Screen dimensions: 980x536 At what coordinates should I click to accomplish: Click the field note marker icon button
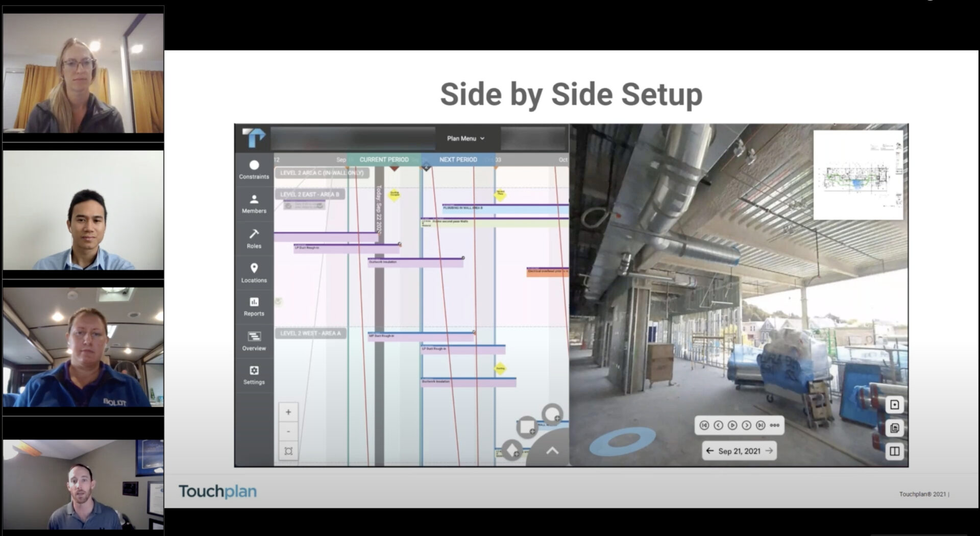pos(894,405)
